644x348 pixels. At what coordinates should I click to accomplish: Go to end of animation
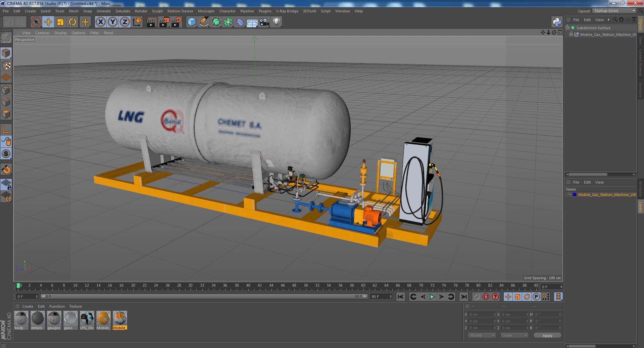(x=463, y=297)
